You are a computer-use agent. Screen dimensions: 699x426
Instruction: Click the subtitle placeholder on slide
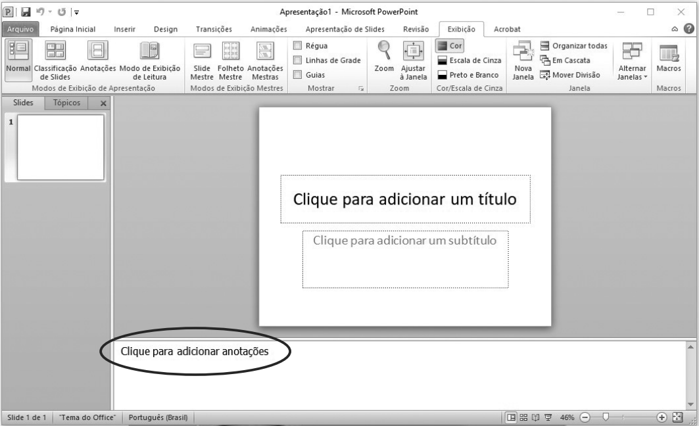coord(405,259)
